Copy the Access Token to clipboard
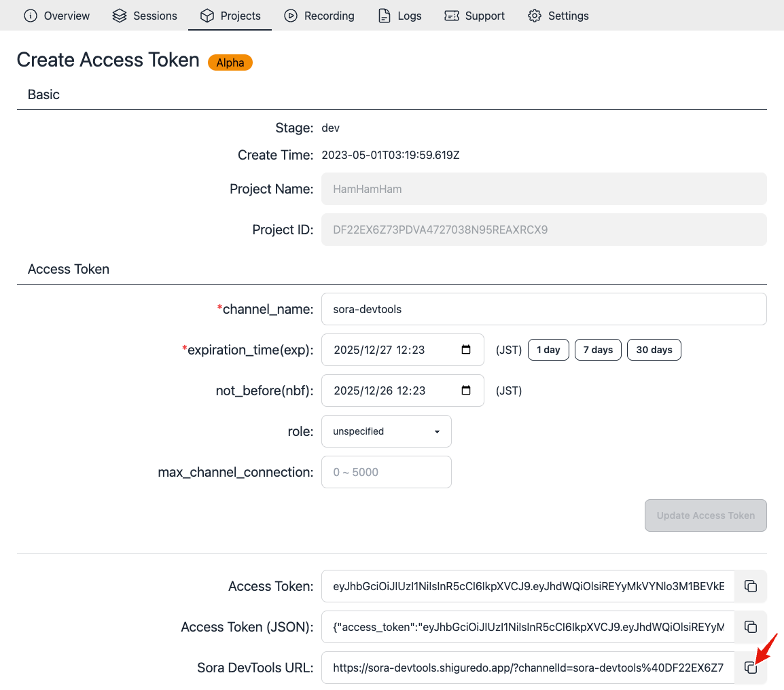 pyautogui.click(x=751, y=586)
